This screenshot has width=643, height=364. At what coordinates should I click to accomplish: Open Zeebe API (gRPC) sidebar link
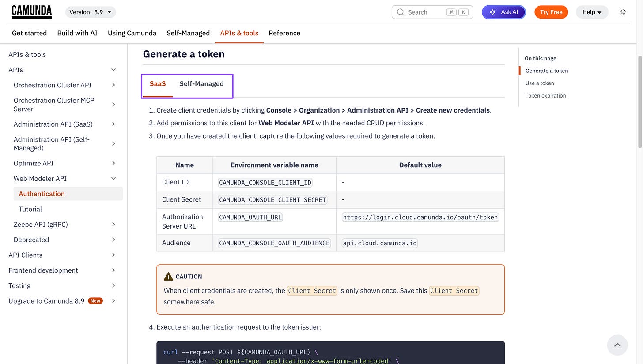pos(41,224)
